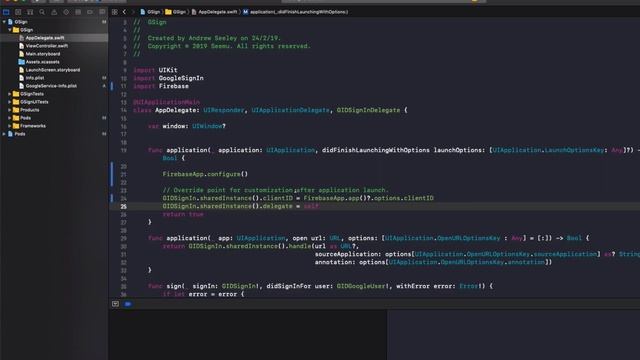The height and width of the screenshot is (360, 640).
Task: Expand the GSignTests folder
Action: (x=10, y=94)
